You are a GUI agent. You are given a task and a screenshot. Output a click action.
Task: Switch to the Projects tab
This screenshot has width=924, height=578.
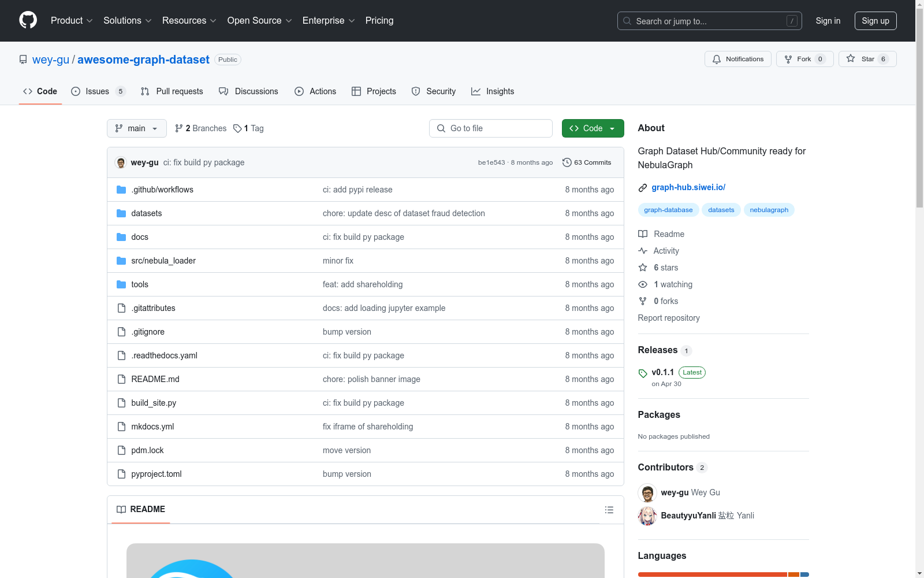(374, 91)
